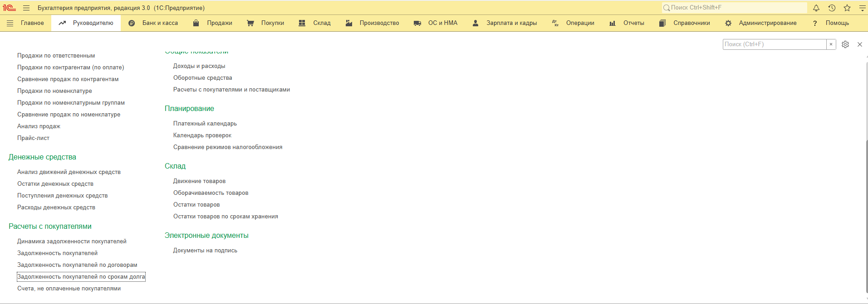Image resolution: width=868 pixels, height=304 pixels.
Task: Open the 1C logo menu
Action: click(x=9, y=8)
